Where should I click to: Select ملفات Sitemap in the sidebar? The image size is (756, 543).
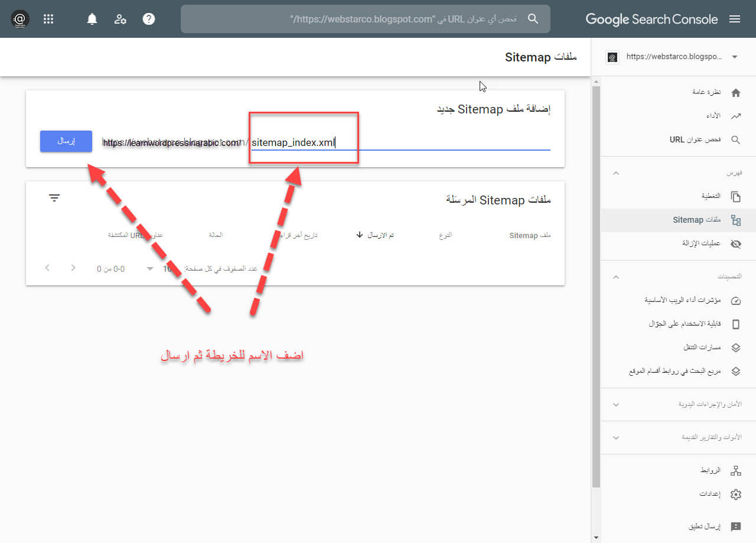[x=678, y=220]
